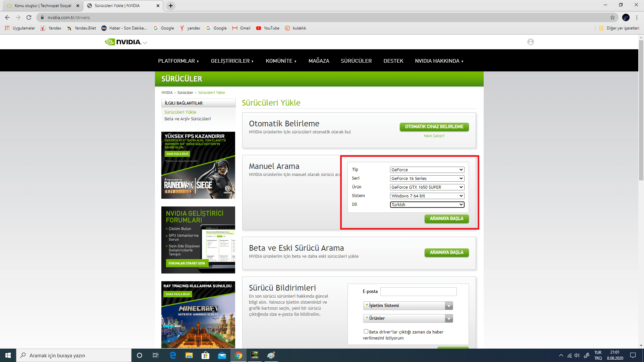Click the NVIDIA logo in header
Image resolution: width=644 pixels, height=362 pixels.
click(x=123, y=42)
